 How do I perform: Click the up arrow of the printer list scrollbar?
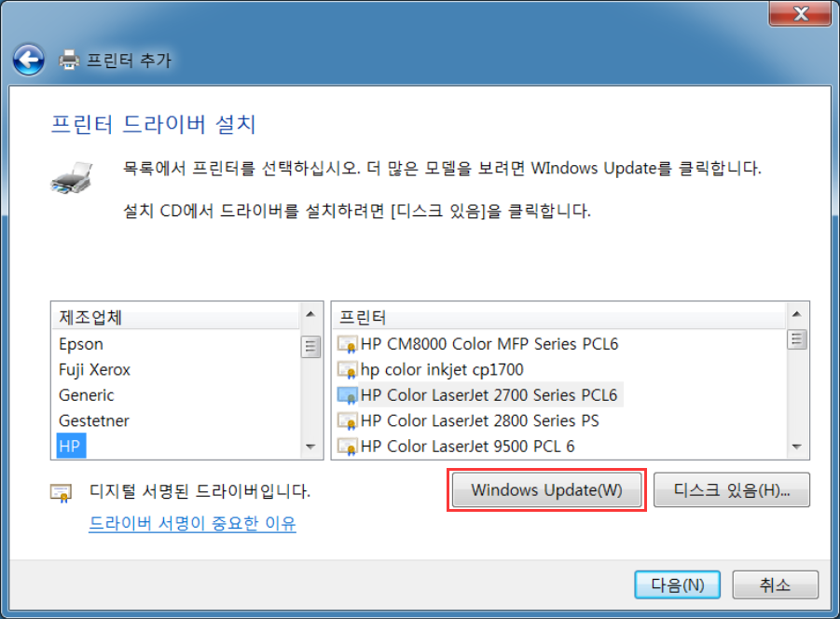[x=796, y=314]
